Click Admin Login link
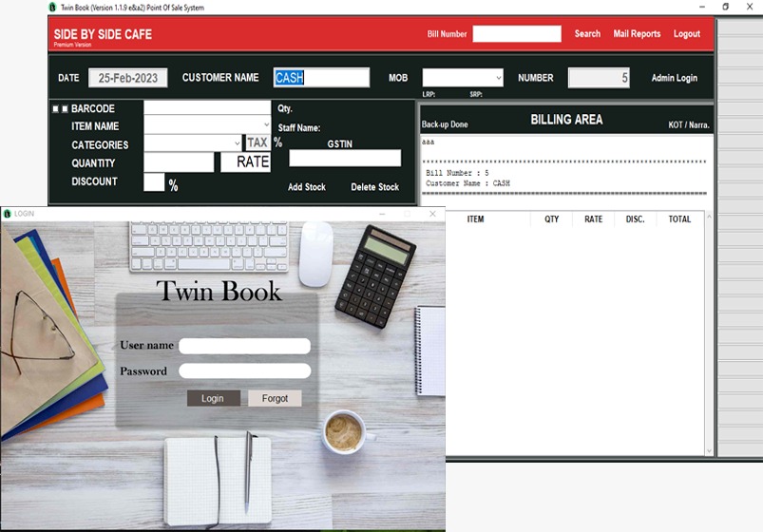Image resolution: width=763 pixels, height=532 pixels. point(674,79)
